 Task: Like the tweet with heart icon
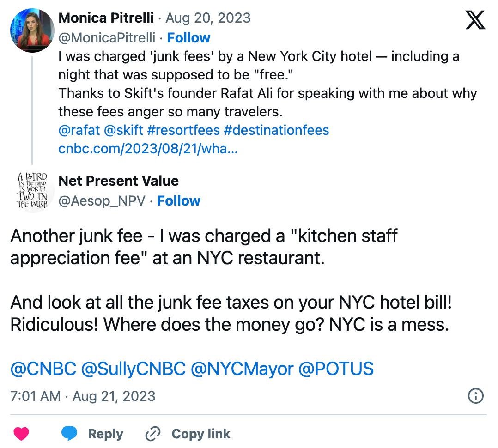21,434
